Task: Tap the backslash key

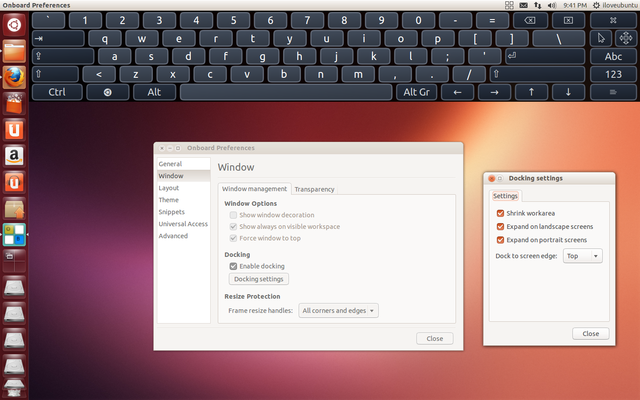Action: click(x=559, y=39)
